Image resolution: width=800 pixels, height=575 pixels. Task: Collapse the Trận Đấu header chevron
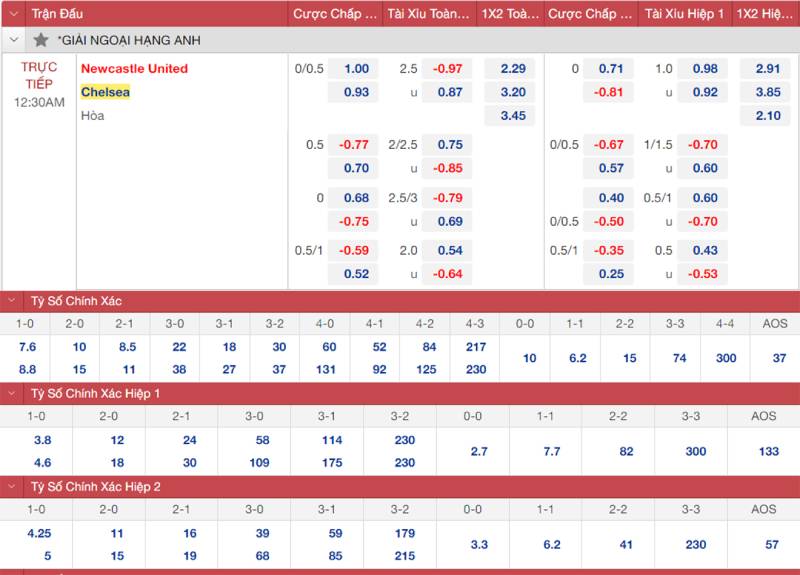13,14
